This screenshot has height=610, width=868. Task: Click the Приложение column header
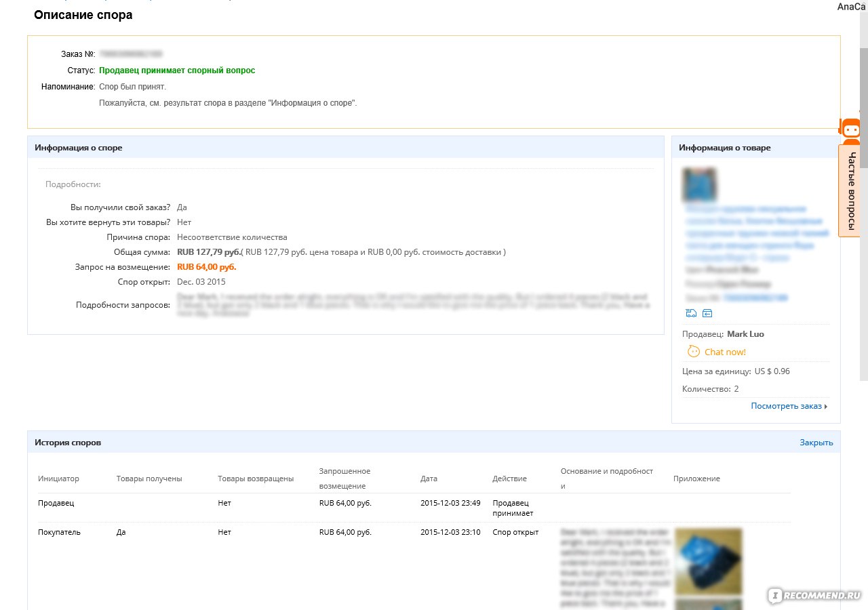696,479
